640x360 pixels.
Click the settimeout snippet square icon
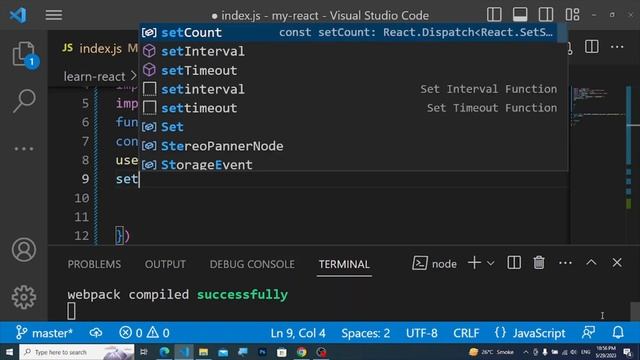(149, 108)
